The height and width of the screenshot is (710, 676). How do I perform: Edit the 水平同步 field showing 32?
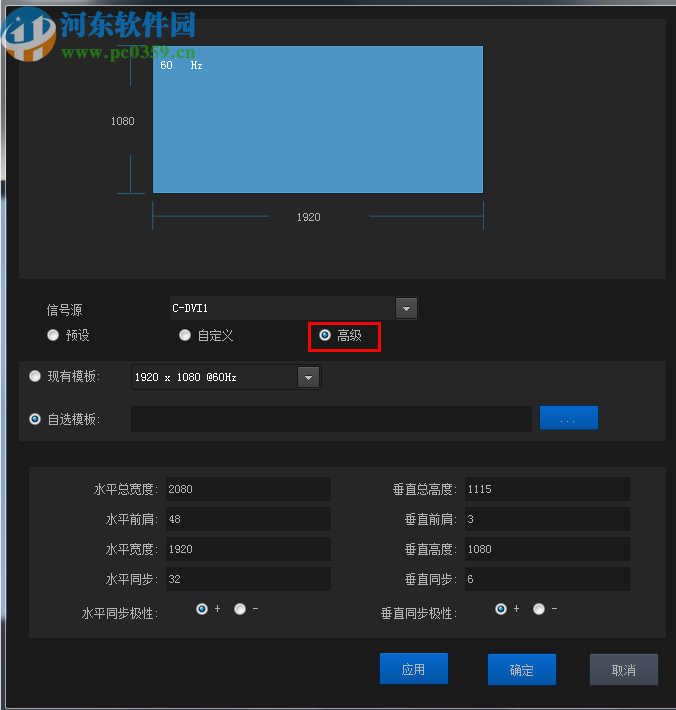coord(248,579)
